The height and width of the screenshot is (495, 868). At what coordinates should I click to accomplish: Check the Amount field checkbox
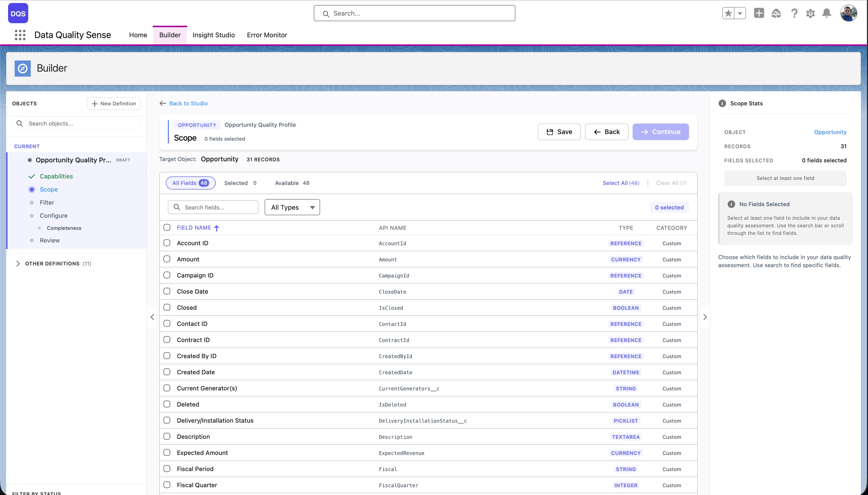tap(167, 259)
